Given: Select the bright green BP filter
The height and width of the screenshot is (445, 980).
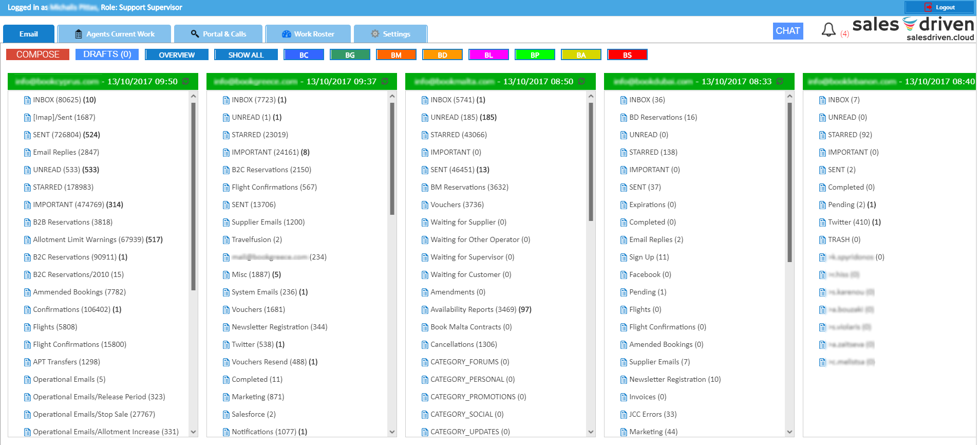Looking at the screenshot, I should (535, 54).
